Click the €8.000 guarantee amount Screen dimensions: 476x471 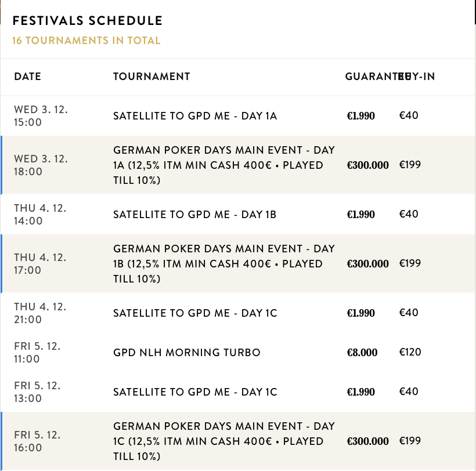(x=362, y=353)
